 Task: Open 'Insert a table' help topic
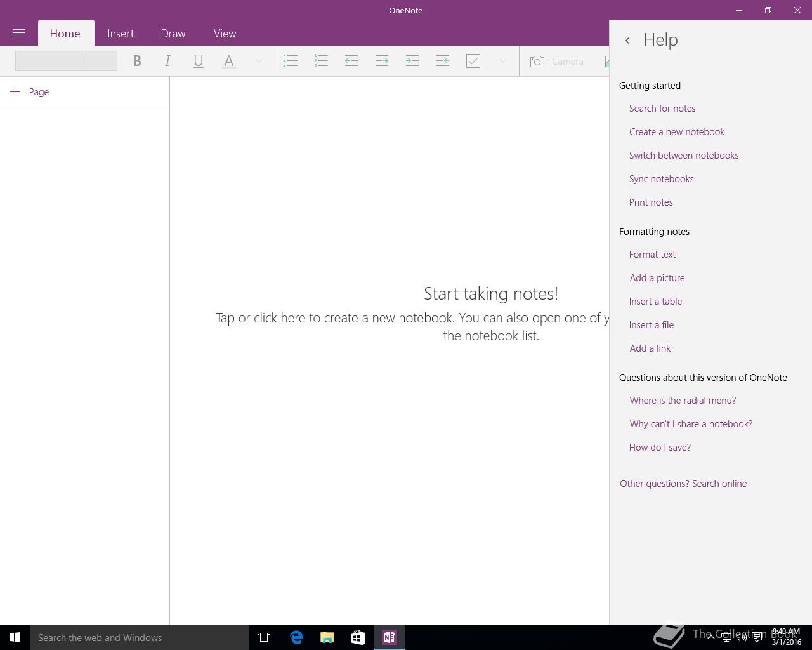point(655,302)
